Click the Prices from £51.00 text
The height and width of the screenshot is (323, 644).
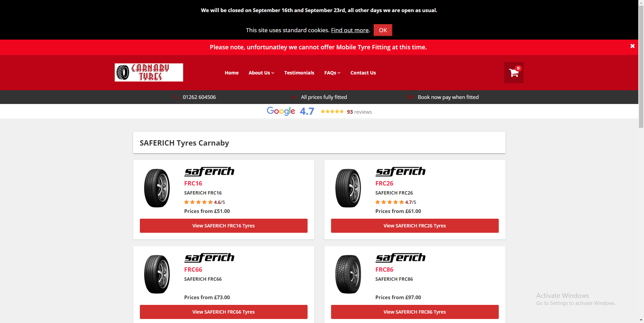click(x=207, y=211)
